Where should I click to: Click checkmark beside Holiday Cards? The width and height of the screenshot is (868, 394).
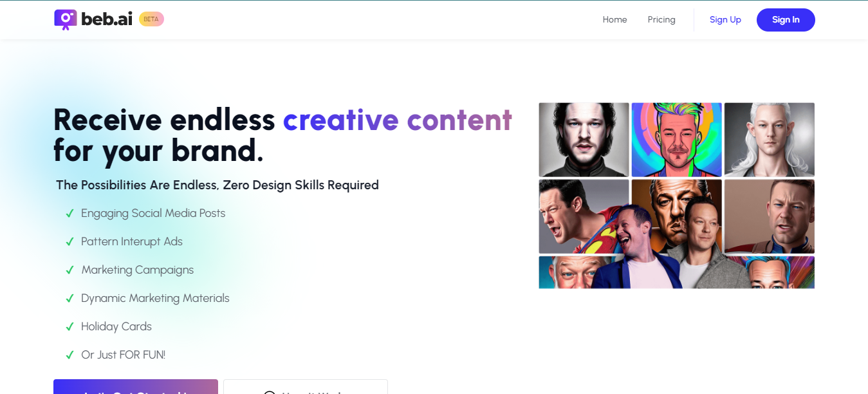[x=69, y=326]
